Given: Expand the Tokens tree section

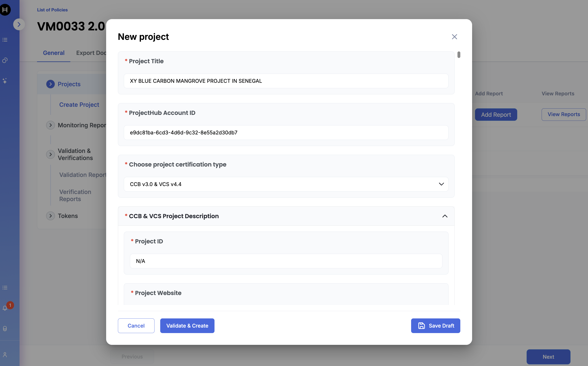Looking at the screenshot, I should (50, 216).
